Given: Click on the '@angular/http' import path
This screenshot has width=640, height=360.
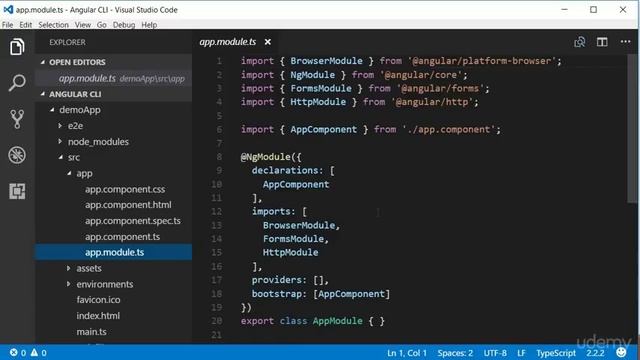Looking at the screenshot, I should click(431, 102).
